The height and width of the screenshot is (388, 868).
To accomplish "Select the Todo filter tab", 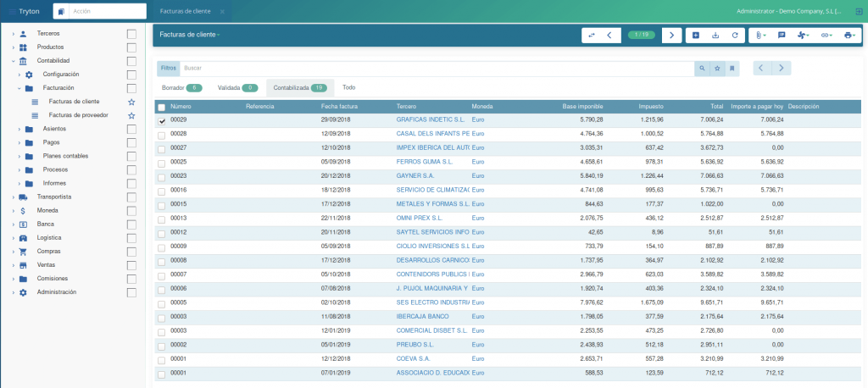I will [x=348, y=87].
